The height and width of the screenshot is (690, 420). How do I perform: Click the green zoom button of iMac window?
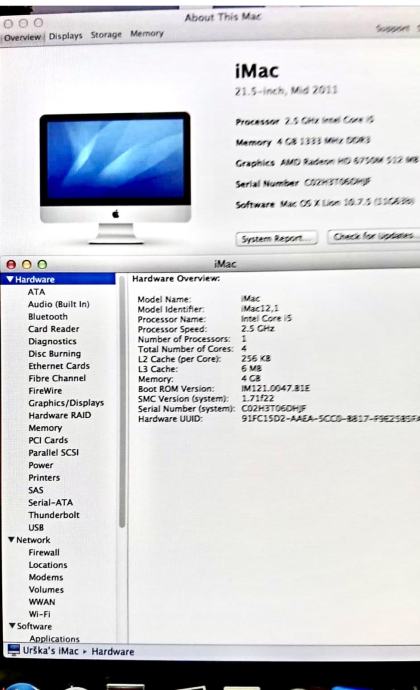(42, 264)
